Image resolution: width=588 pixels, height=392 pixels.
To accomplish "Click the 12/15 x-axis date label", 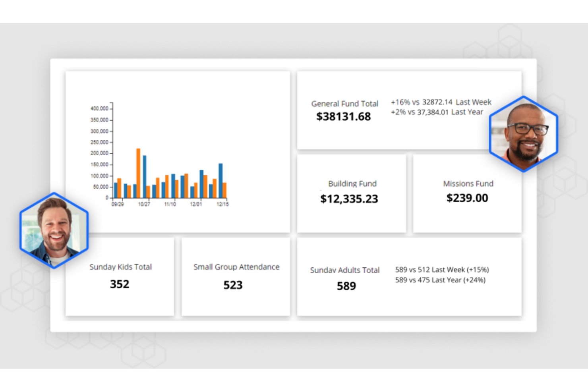I will (x=222, y=204).
